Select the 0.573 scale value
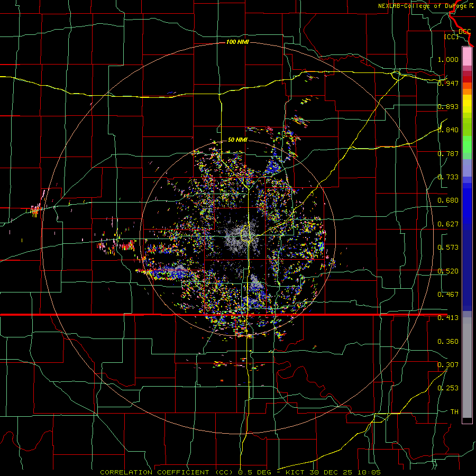The height and width of the screenshot is (476, 476). coord(448,248)
